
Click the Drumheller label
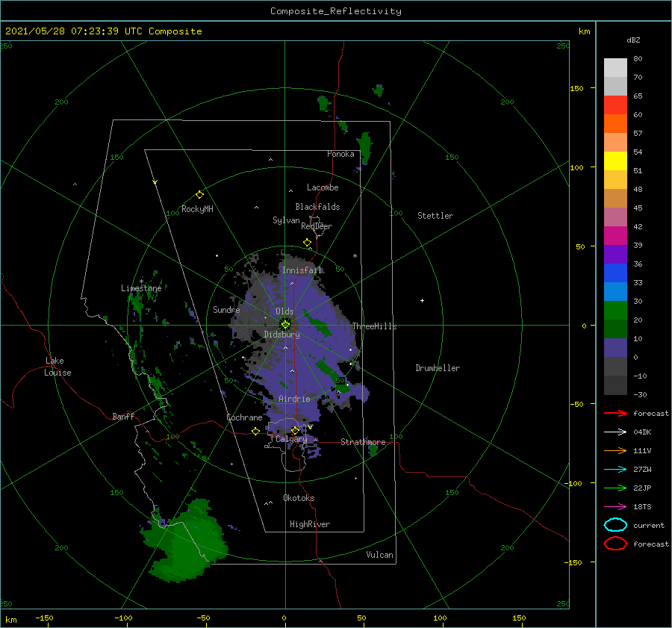438,368
